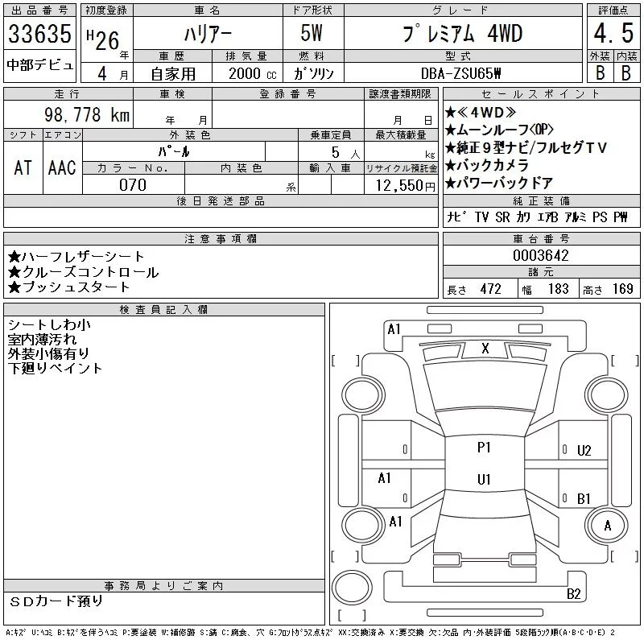
Task: Click the SDカード預り office note
Action: [x=56, y=601]
